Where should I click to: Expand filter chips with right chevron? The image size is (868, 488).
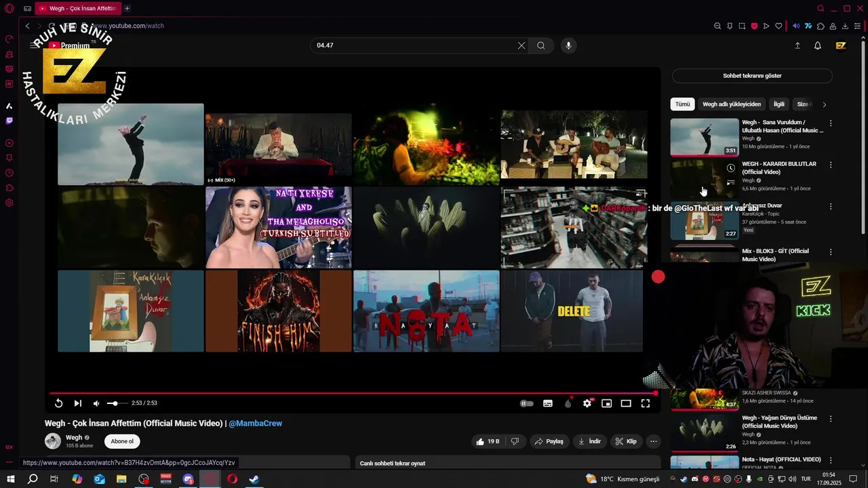[824, 104]
